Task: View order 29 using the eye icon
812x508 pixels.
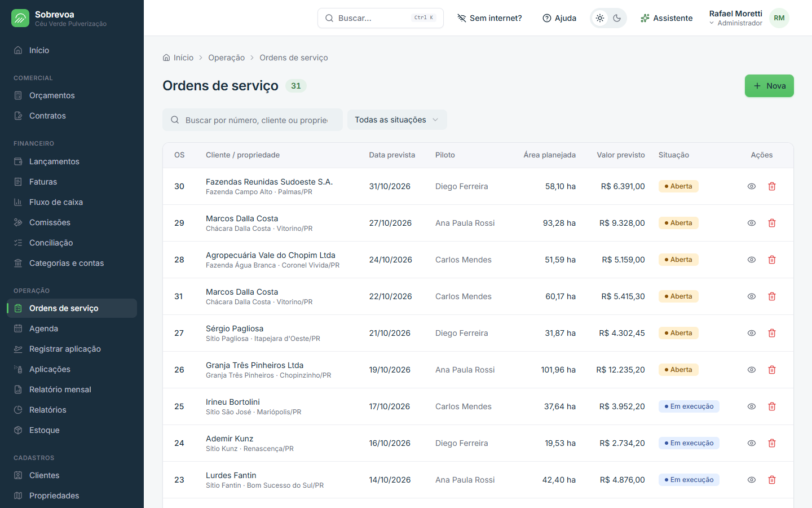Action: click(x=752, y=223)
